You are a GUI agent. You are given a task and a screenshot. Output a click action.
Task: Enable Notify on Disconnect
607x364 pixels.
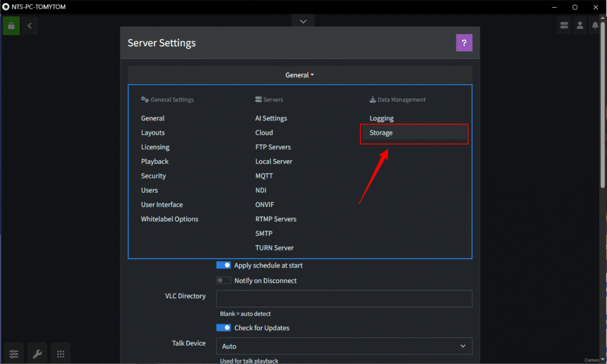click(x=223, y=280)
